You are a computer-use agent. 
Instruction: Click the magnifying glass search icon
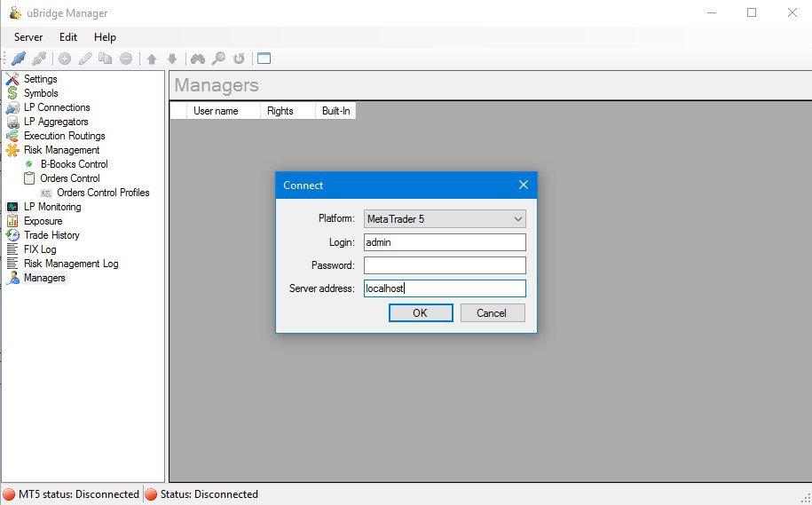pyautogui.click(x=218, y=59)
